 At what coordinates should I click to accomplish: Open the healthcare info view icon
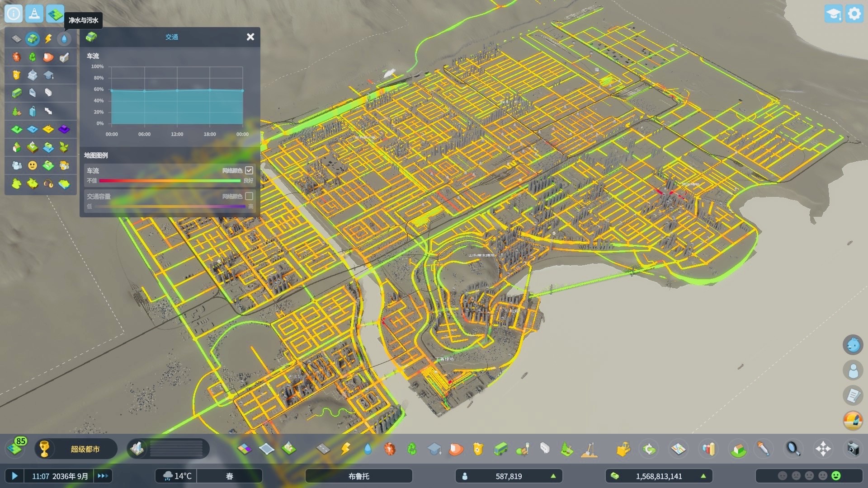[x=16, y=57]
